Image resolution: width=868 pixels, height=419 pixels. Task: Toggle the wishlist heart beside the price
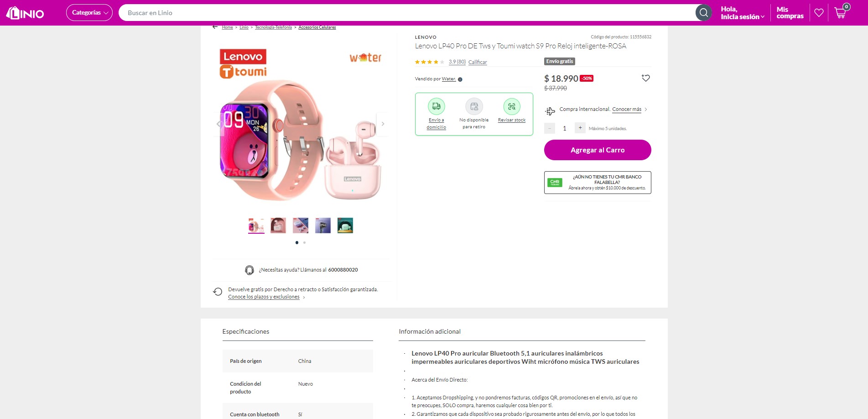point(645,78)
